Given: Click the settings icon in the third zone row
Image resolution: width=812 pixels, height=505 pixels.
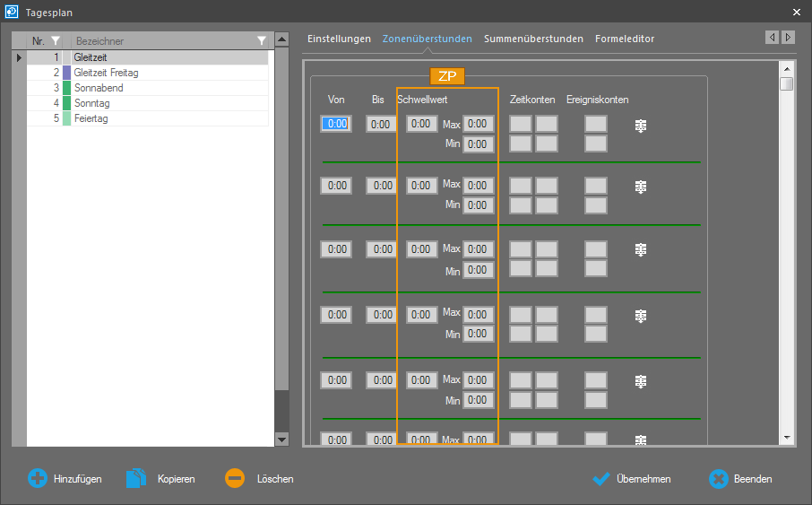Looking at the screenshot, I should pos(641,249).
